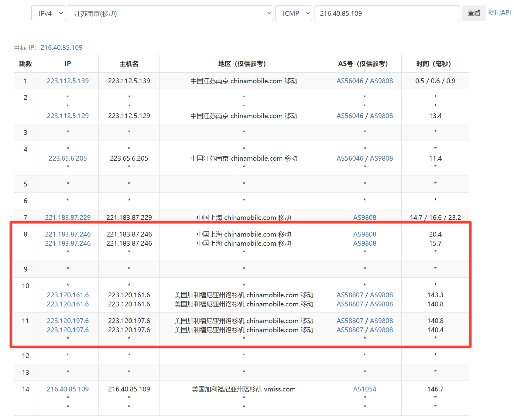Open hop 14 IP link 216.40.85.109
Screen dimensions: 514x420
[68, 389]
